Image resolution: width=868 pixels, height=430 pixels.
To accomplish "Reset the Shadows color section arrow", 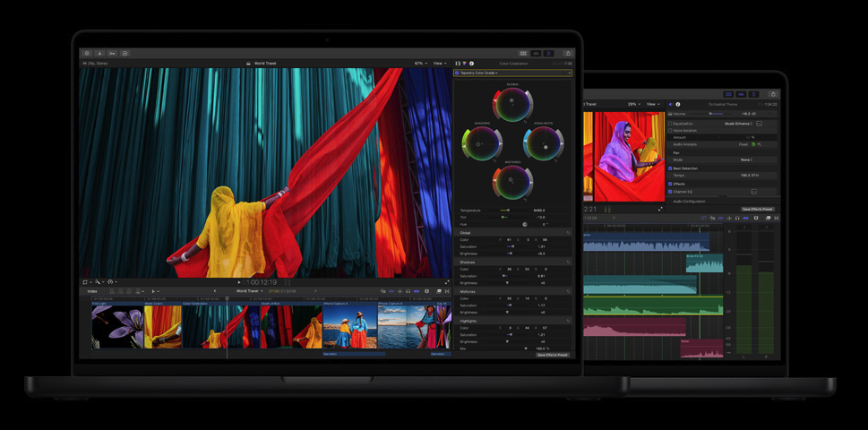I will pyautogui.click(x=568, y=262).
